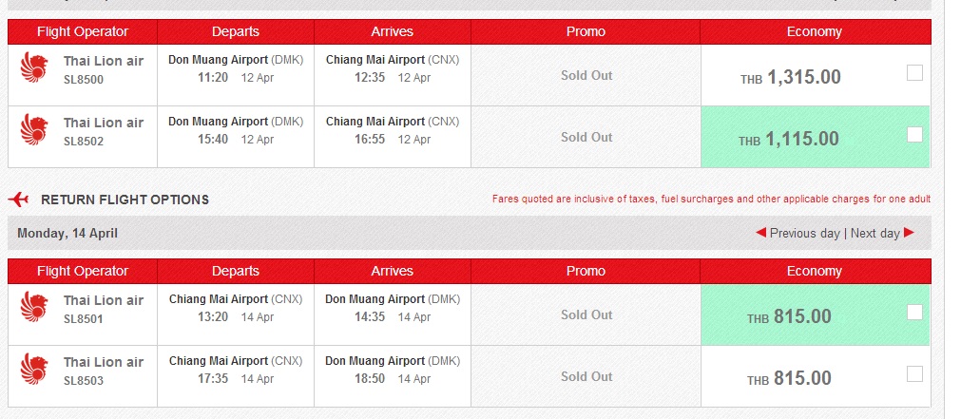The width and height of the screenshot is (980, 419).
Task: Go to Next day for return flights
Action: (875, 234)
